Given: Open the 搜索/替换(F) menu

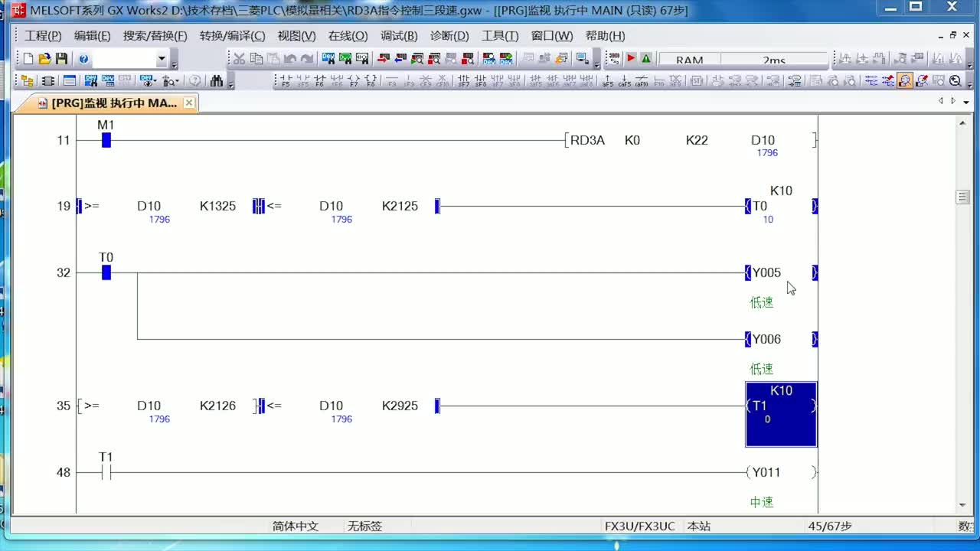Looking at the screenshot, I should tap(155, 36).
